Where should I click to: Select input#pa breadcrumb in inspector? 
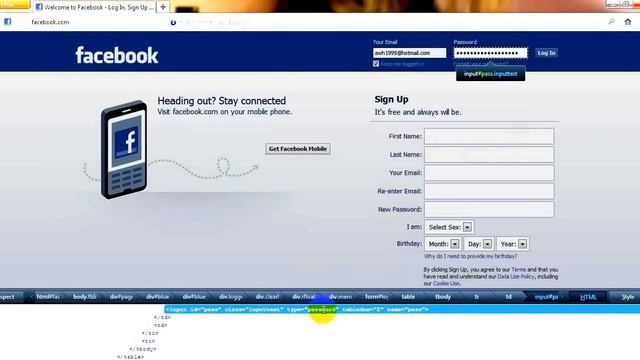546,297
